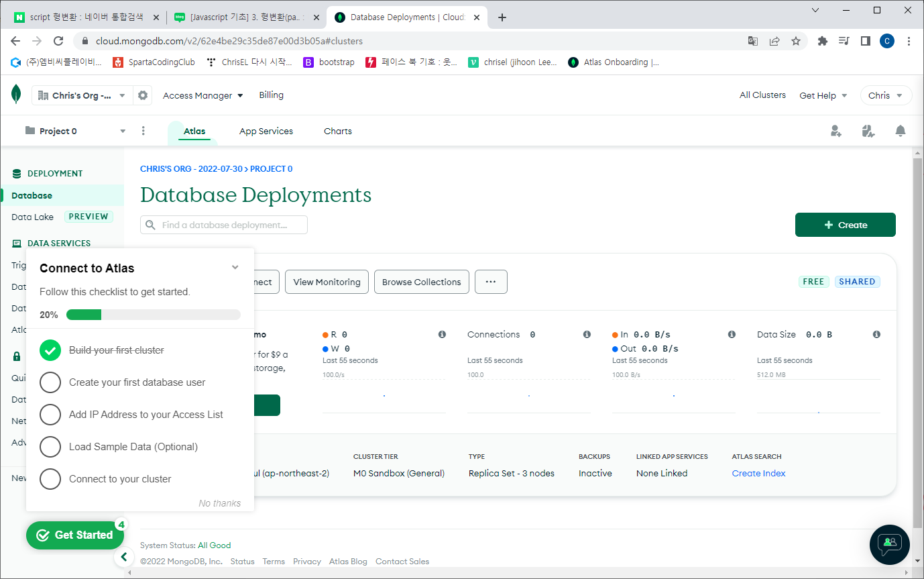
Task: Click the page vertical scrollbar
Action: pos(918,341)
